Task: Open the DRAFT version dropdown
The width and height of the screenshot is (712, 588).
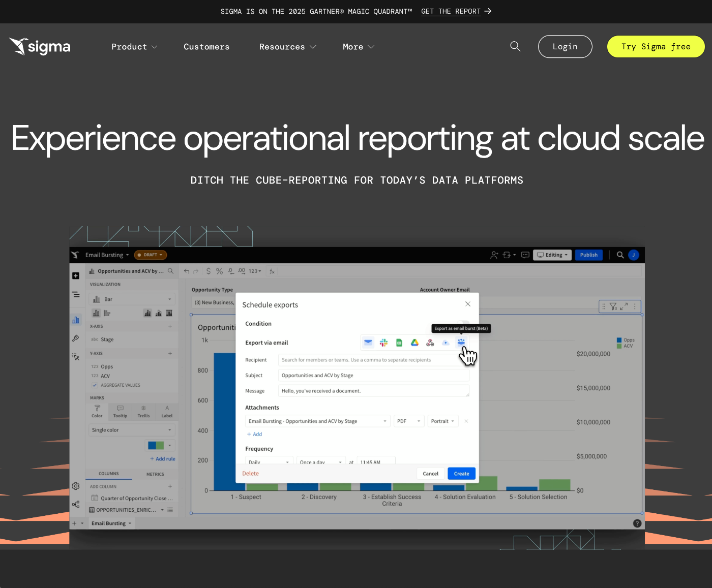Action: coord(151,255)
